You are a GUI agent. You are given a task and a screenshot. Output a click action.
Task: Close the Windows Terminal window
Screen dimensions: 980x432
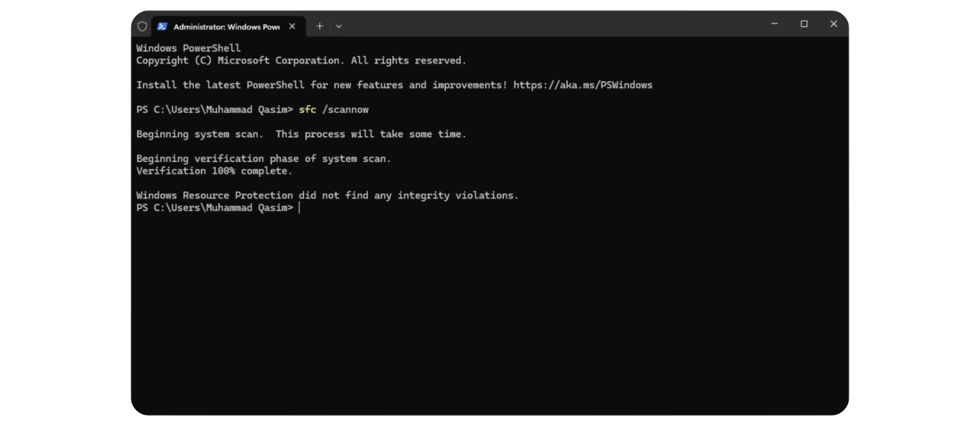coord(834,24)
